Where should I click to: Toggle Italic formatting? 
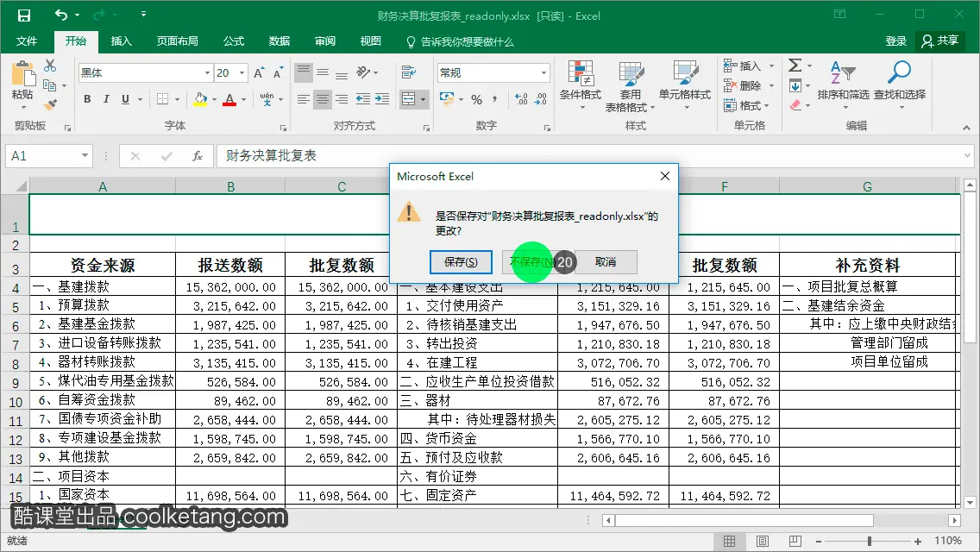pyautogui.click(x=106, y=99)
